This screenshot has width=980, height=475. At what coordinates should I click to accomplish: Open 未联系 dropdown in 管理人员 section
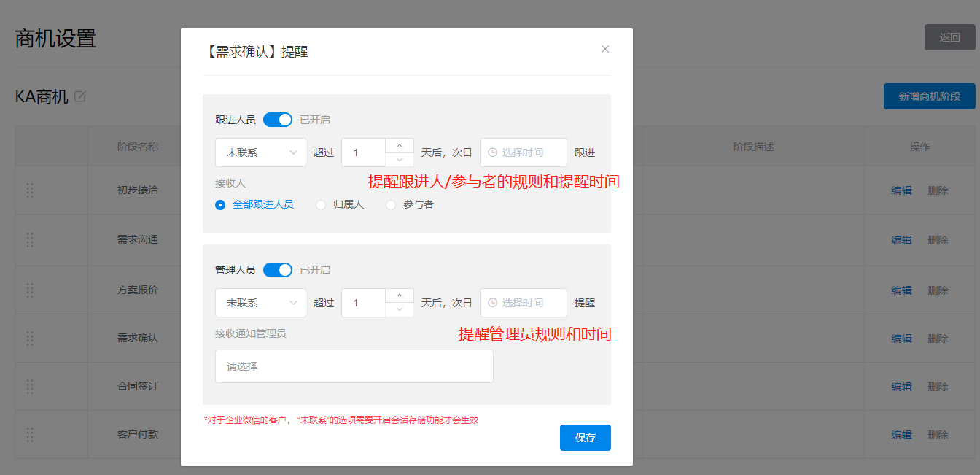(x=260, y=303)
